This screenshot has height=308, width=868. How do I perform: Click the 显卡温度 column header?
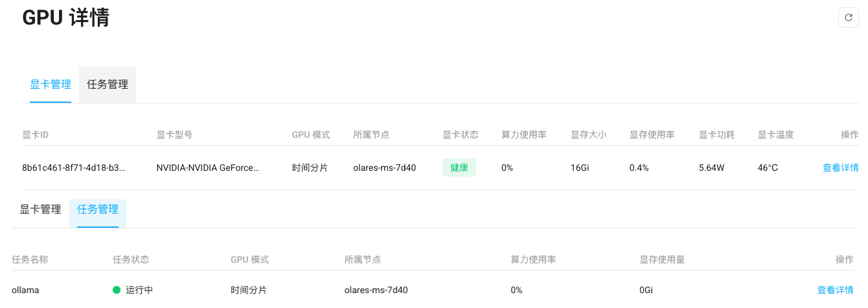775,135
